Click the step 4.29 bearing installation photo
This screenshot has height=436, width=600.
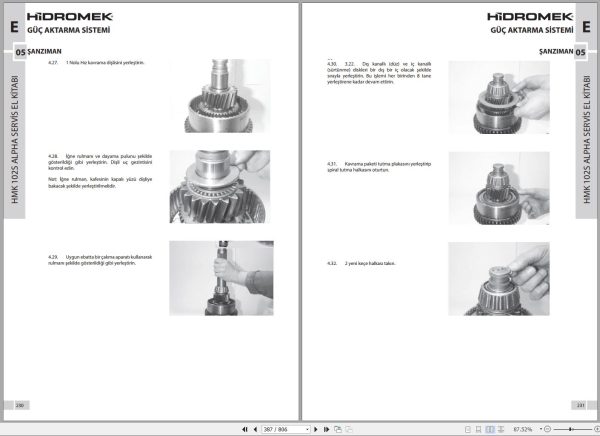point(221,278)
